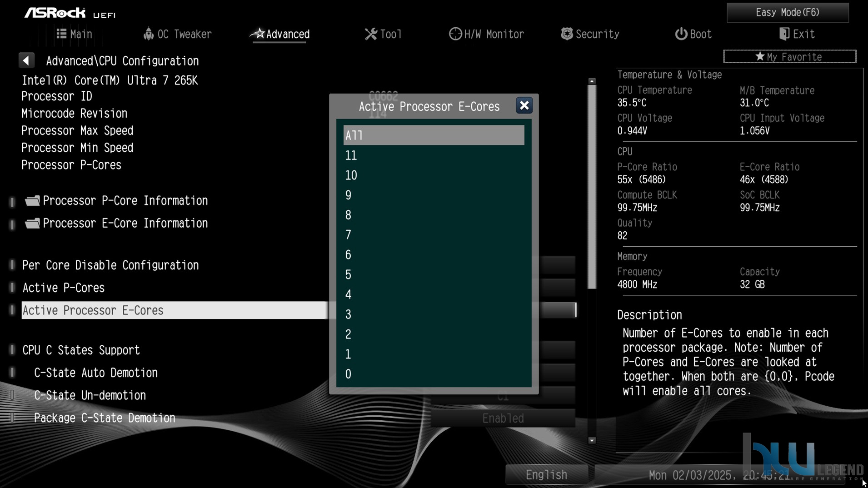This screenshot has height=488, width=868.
Task: Select 11 active E-Cores
Action: [434, 155]
